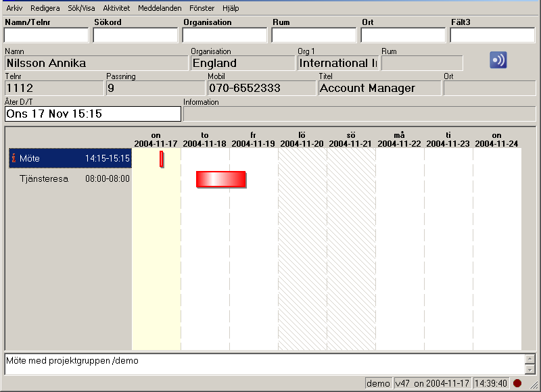Viewport: 541px width, 392px height.
Task: Click the fr 2004-11-19 column header
Action: click(253, 139)
